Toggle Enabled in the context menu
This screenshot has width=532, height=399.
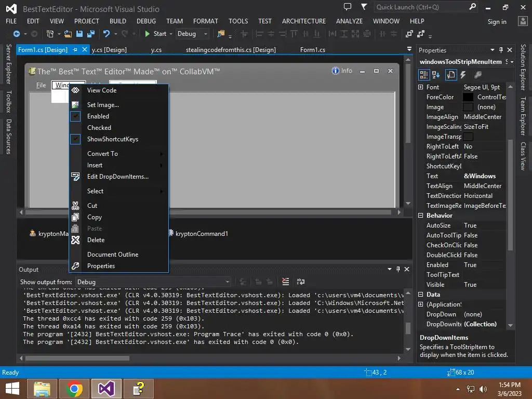(119, 116)
